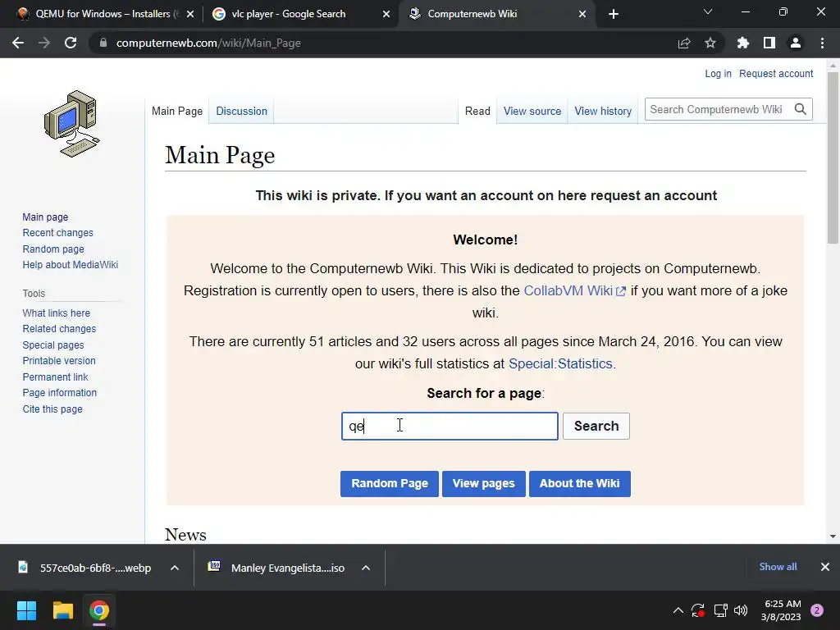Viewport: 840px width, 630px height.
Task: Toggle the browser side panel icon
Action: point(769,43)
